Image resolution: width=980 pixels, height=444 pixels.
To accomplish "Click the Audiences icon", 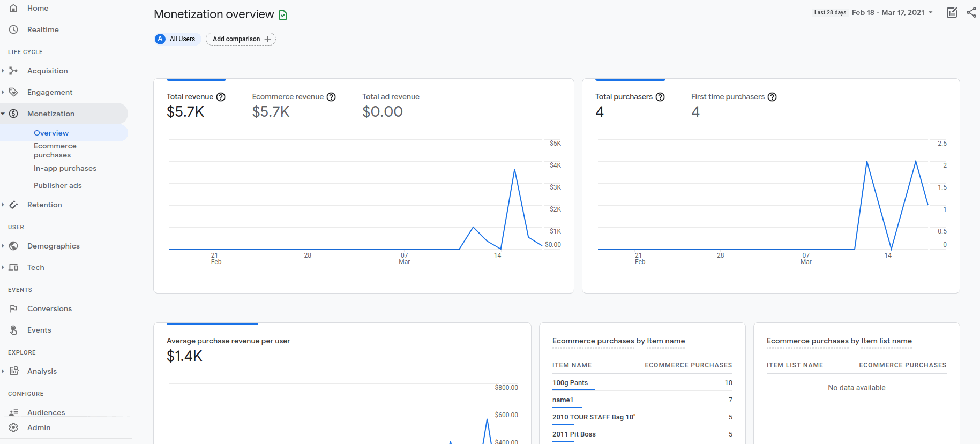I will (13, 412).
